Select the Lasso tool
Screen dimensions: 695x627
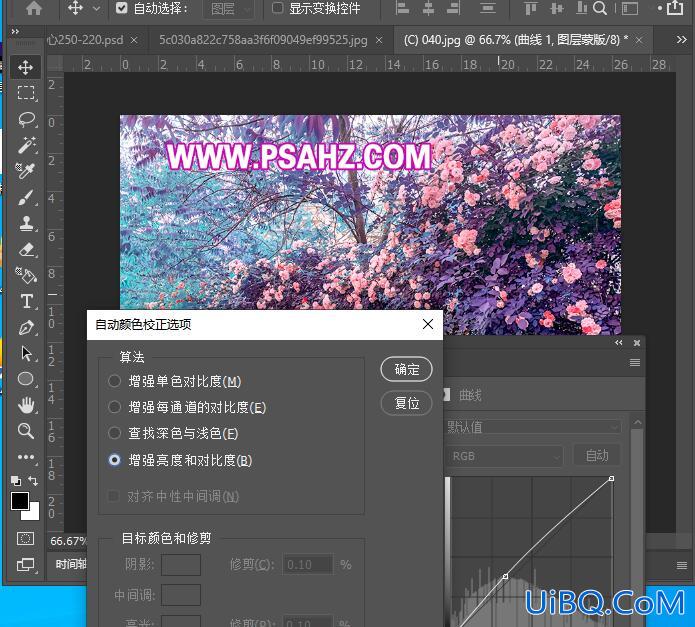coord(26,119)
